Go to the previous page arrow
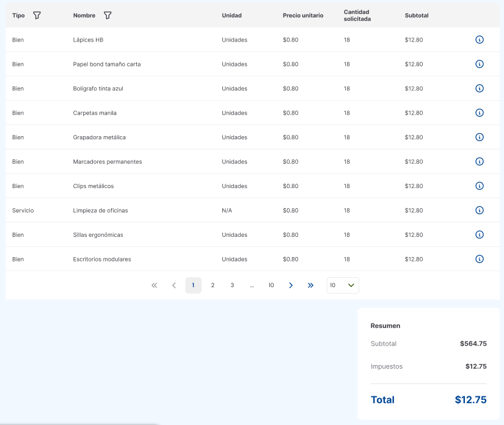This screenshot has width=504, height=425. [x=173, y=285]
